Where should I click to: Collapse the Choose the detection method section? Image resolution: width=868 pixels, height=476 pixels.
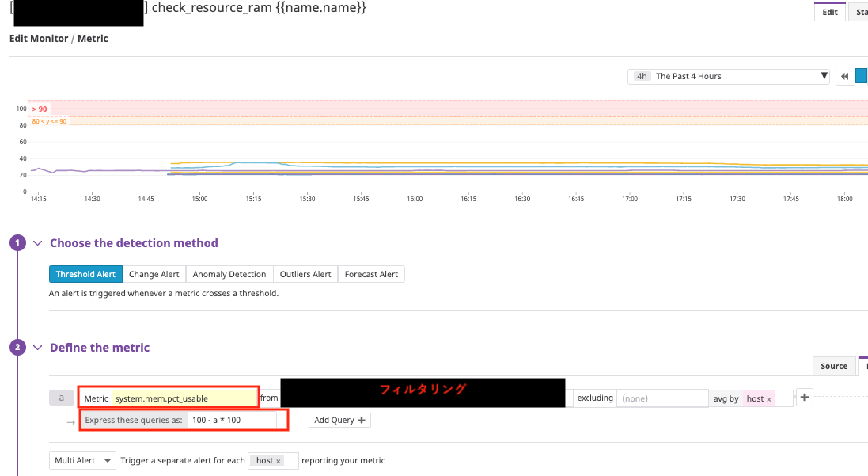click(38, 243)
